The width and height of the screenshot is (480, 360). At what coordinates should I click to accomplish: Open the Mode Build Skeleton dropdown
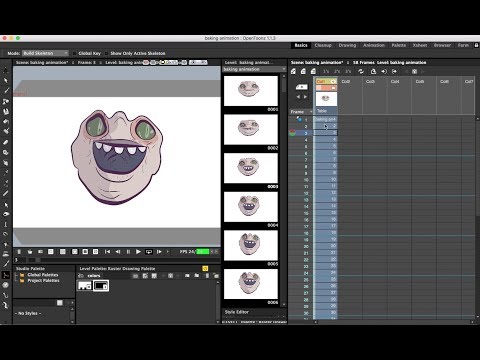tap(45, 53)
